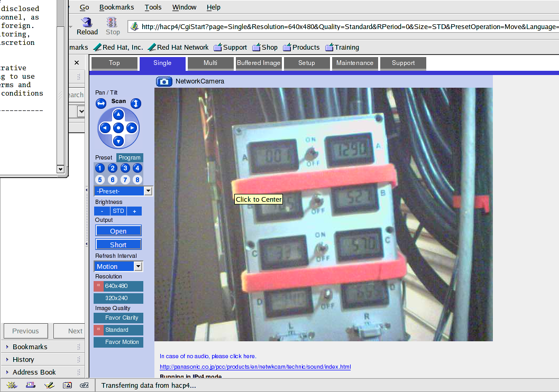Decrease brightness with minus button
This screenshot has height=392, width=559.
(102, 211)
